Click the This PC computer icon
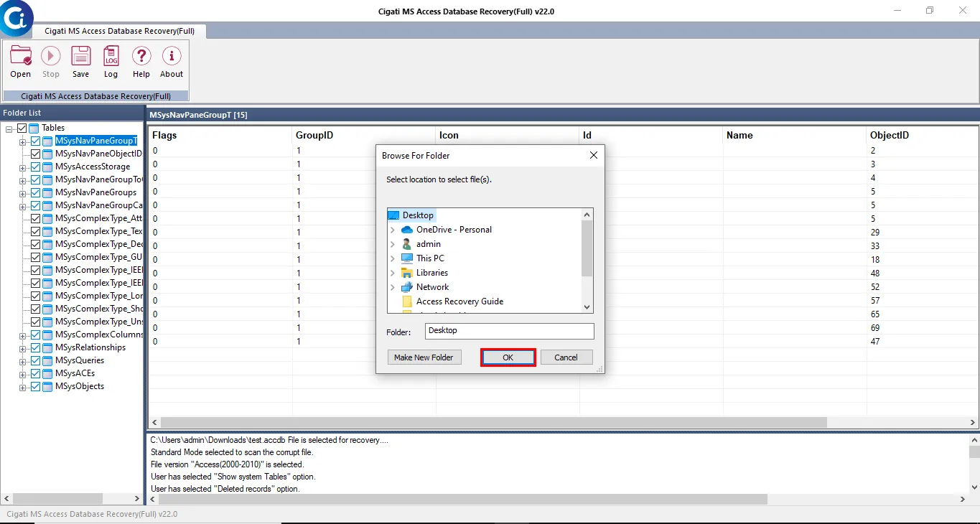The image size is (980, 524). click(x=407, y=258)
